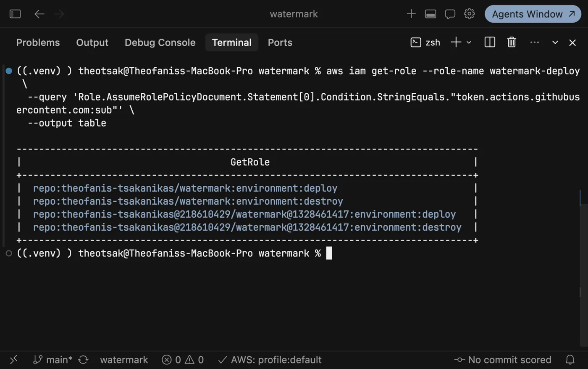Click watermark item in status bar
Image resolution: width=588 pixels, height=369 pixels.
click(x=124, y=360)
